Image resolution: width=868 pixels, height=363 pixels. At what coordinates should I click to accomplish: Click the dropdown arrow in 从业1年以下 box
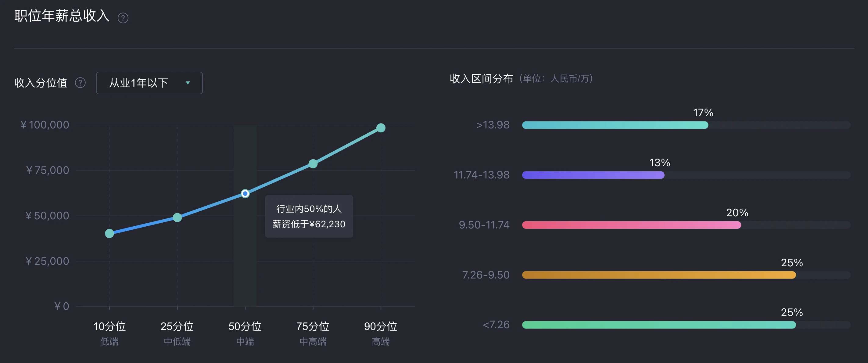(x=188, y=83)
